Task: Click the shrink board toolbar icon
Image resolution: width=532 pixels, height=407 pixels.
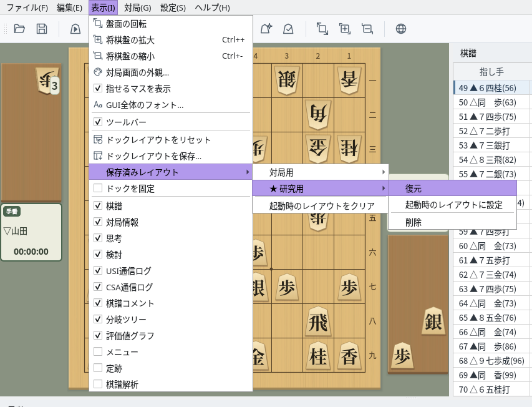Action: 367,29
